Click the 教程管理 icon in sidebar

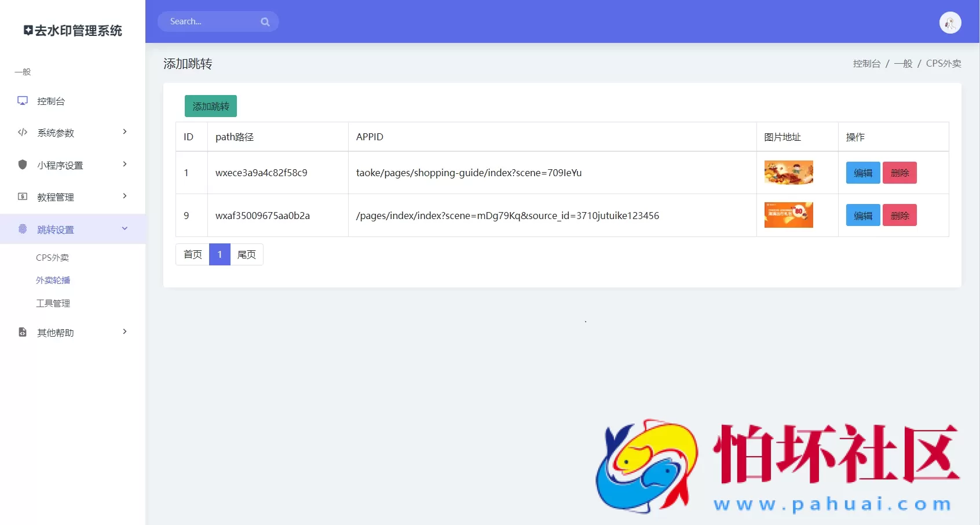[x=23, y=197]
